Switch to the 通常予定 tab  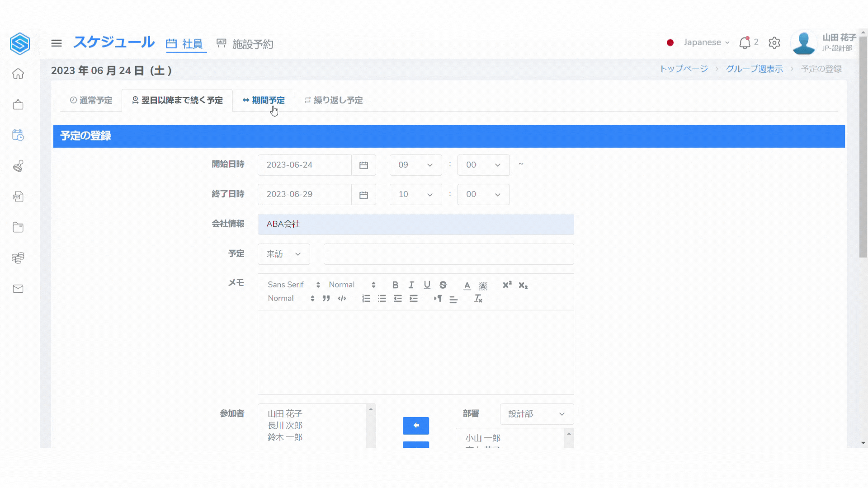91,100
